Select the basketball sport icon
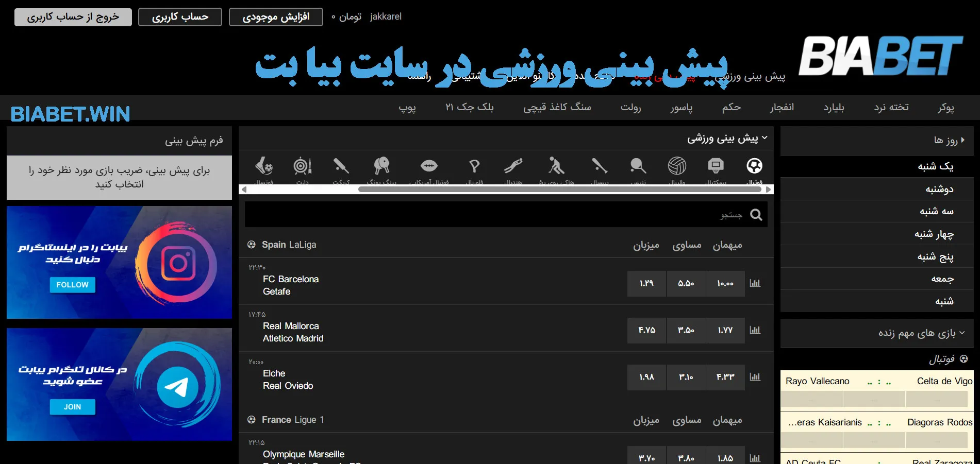This screenshot has width=980, height=464. point(716,166)
